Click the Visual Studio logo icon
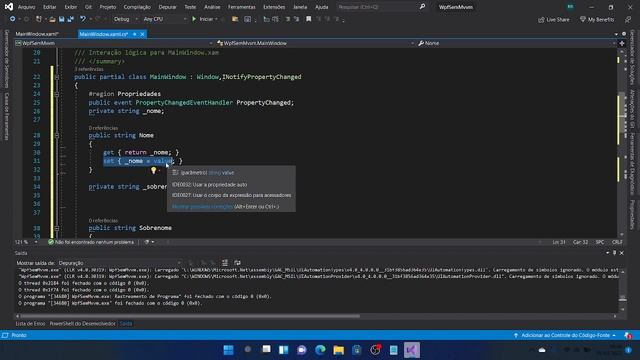The image size is (640, 360). pos(9,7)
